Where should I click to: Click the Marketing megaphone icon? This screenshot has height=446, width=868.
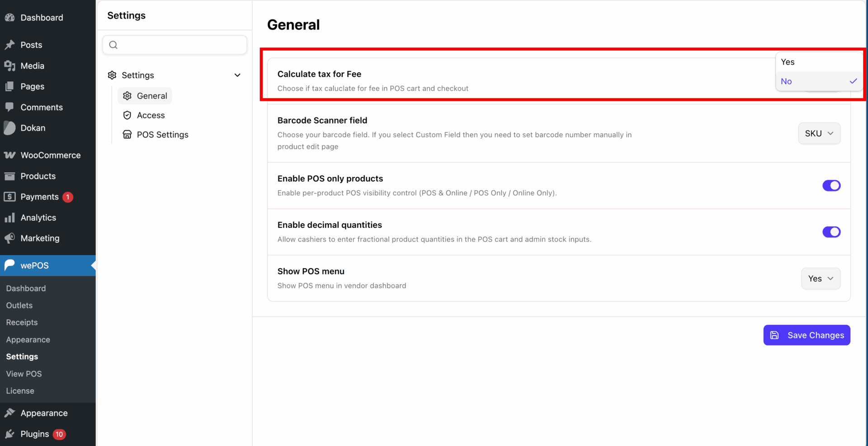click(x=9, y=238)
